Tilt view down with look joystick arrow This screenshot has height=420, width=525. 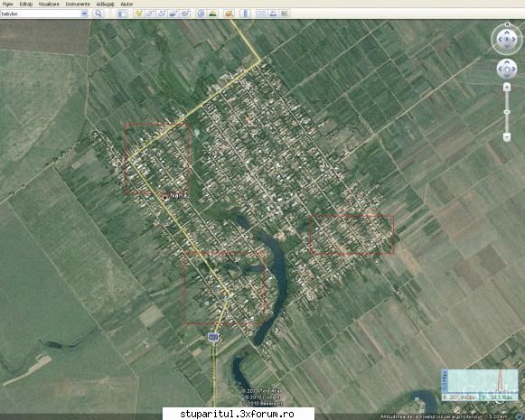point(507,46)
